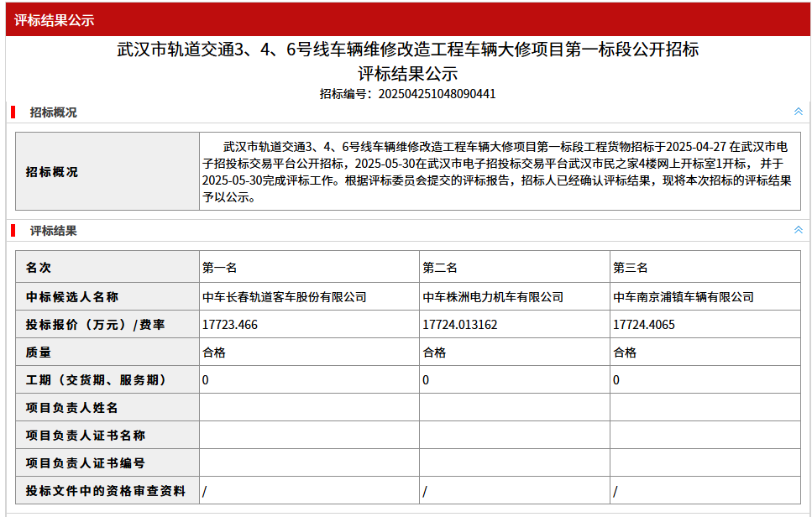
Task: Click the bid number 20250425048090441
Action: tap(437, 94)
